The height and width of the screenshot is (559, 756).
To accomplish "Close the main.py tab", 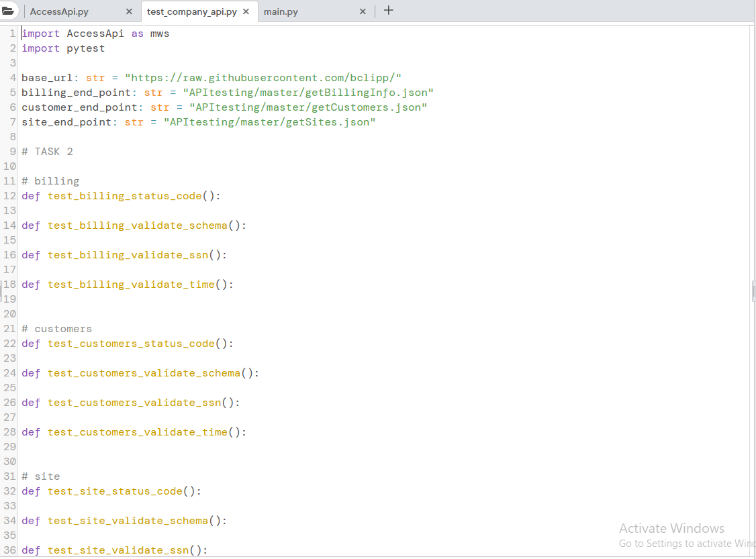I will (363, 11).
